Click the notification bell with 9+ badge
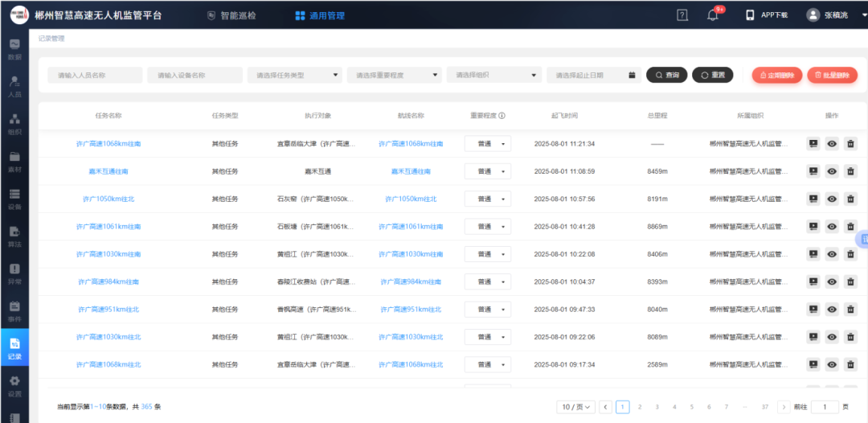 (x=712, y=15)
